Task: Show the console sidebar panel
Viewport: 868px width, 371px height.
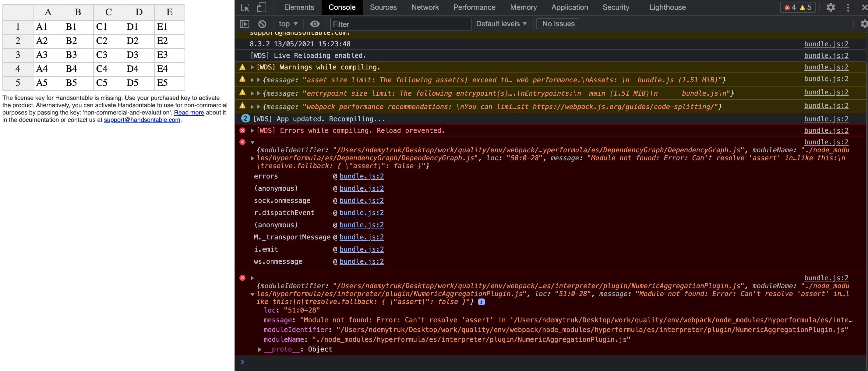Action: 245,23
